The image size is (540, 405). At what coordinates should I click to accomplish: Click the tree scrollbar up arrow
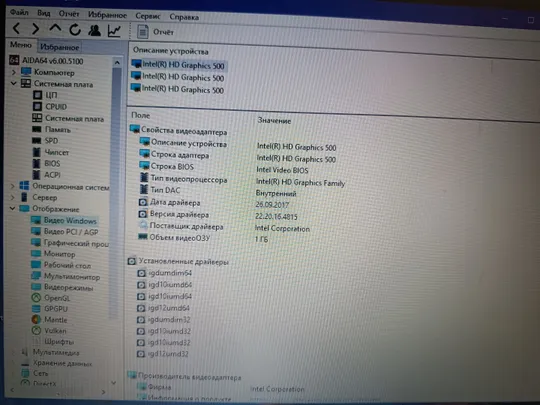click(x=117, y=63)
